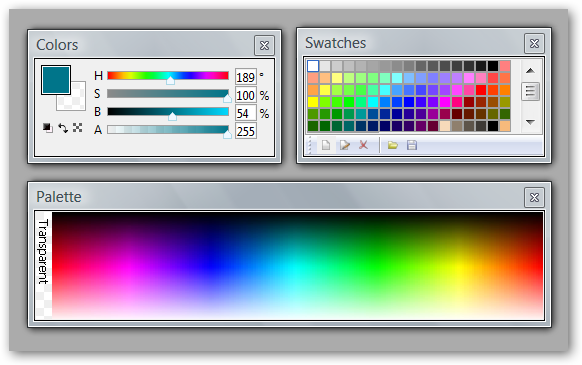This screenshot has height=365, width=582.
Task: Click the alpha field showing 255
Action: click(x=245, y=131)
